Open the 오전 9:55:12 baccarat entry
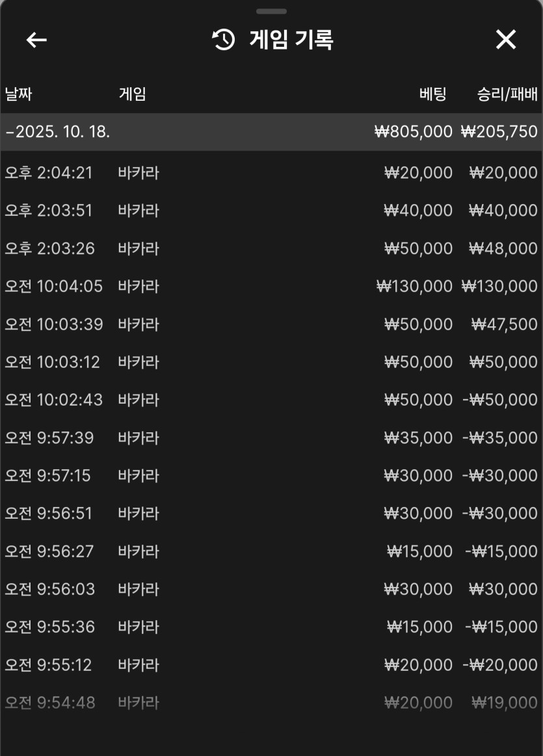Viewport: 543px width, 756px height. pos(272,664)
